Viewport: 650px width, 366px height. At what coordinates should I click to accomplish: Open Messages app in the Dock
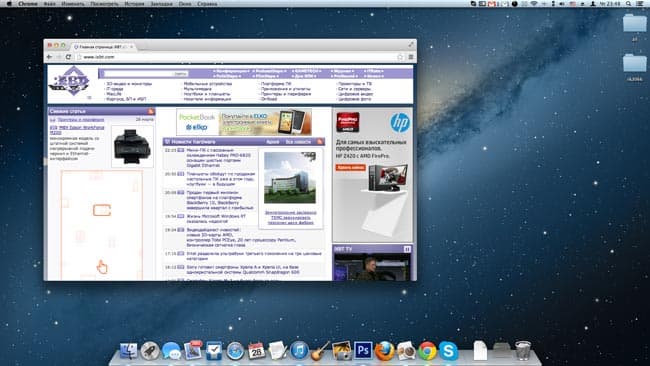(x=171, y=351)
